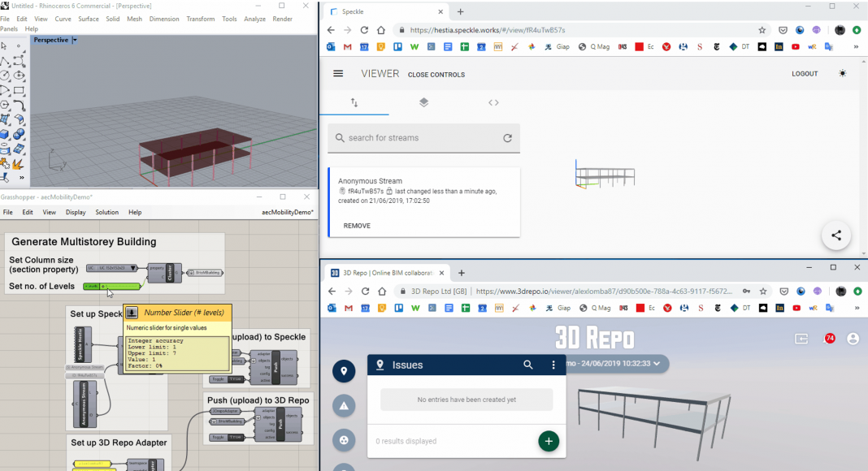Open the Speckle share button
The image size is (868, 471).
(x=835, y=235)
